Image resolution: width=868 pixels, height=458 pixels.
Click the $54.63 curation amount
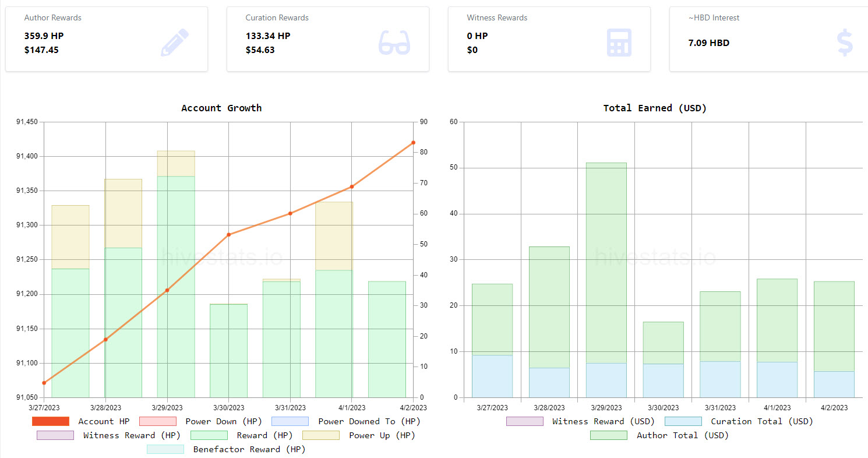260,50
